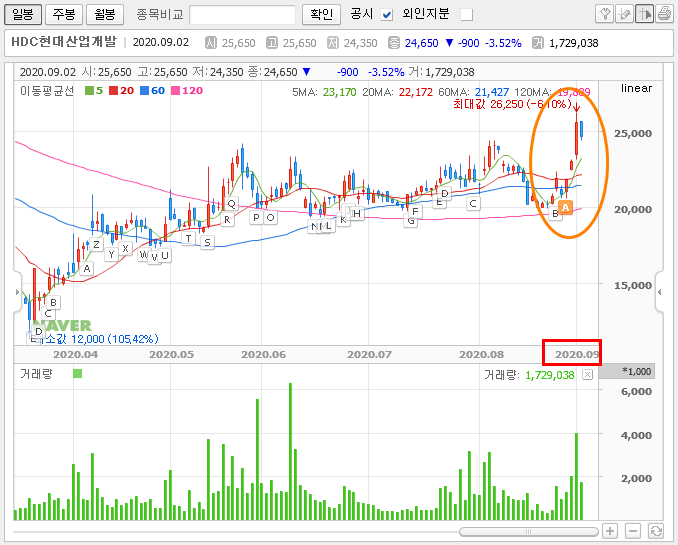Click the 20-day MA red swatch
The width and height of the screenshot is (678, 545).
(x=113, y=91)
